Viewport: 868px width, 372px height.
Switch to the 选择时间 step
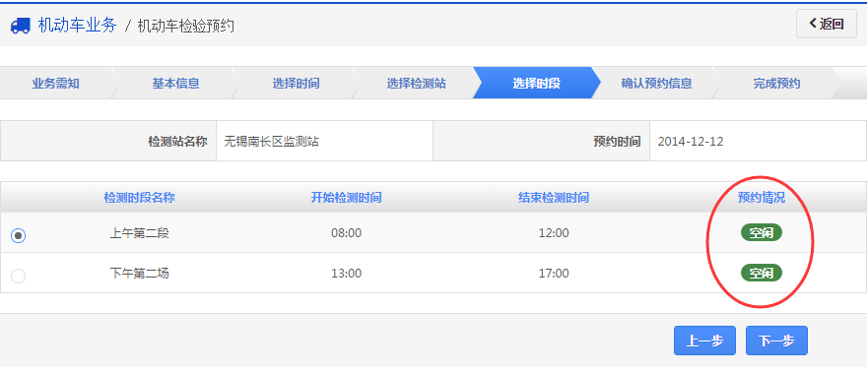[x=296, y=84]
